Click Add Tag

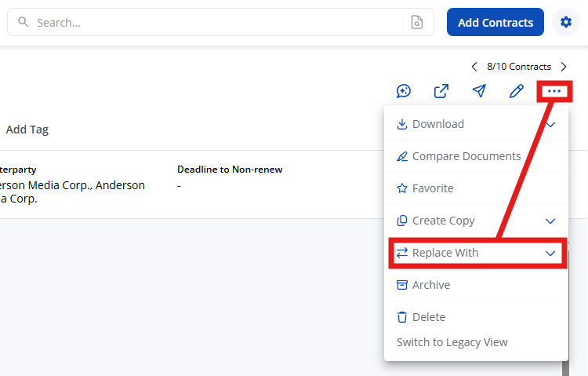coord(27,130)
